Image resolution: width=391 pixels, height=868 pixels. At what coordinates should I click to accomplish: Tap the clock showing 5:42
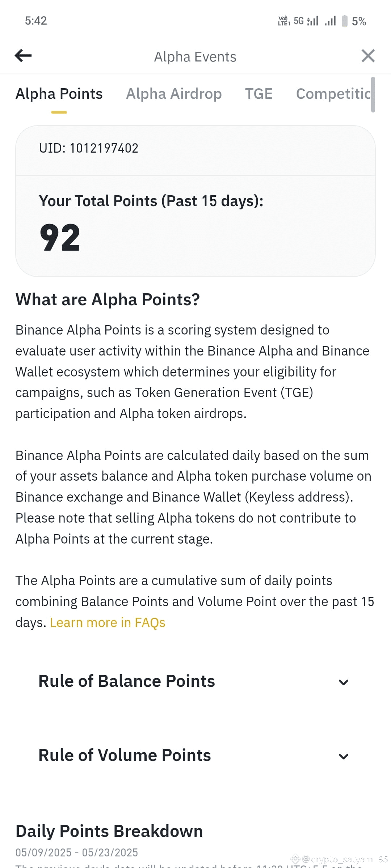click(x=36, y=21)
